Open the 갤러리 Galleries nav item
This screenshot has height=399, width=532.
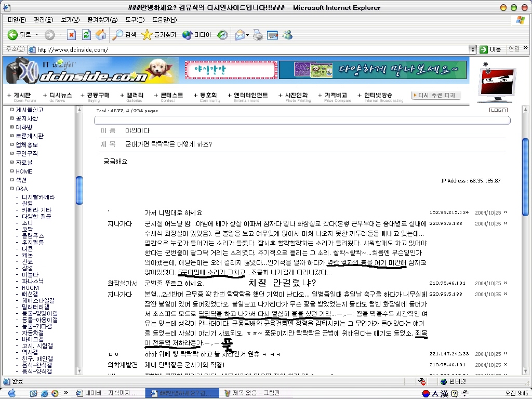pyautogui.click(x=132, y=97)
